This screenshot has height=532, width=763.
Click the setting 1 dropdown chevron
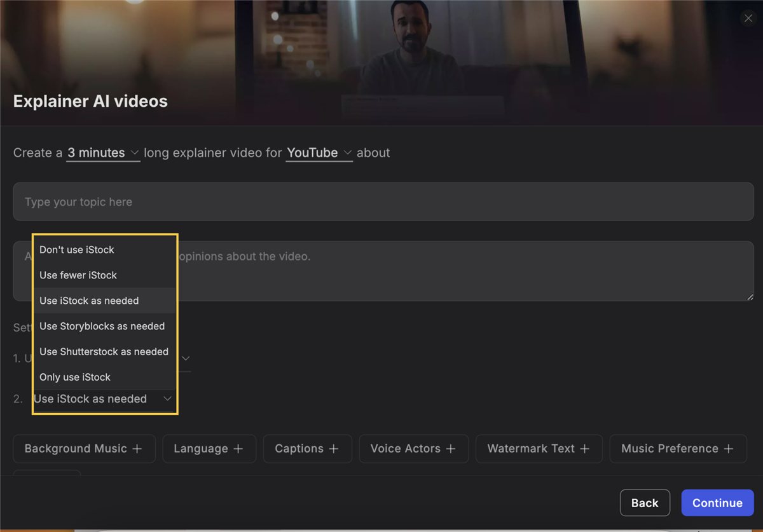point(185,358)
